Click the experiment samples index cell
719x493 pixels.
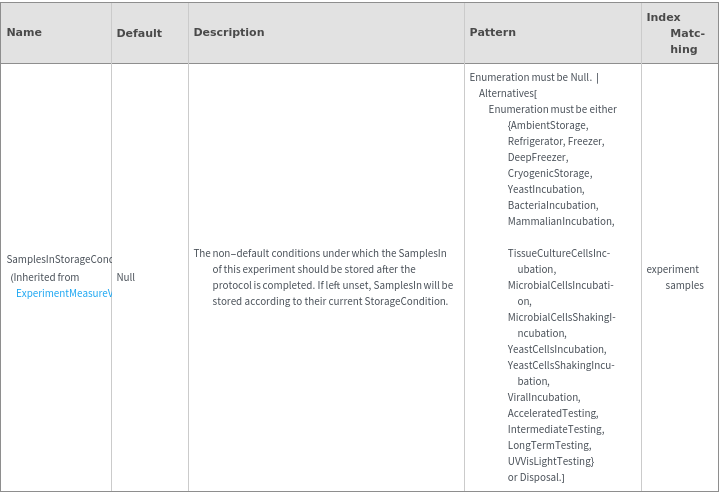click(676, 277)
